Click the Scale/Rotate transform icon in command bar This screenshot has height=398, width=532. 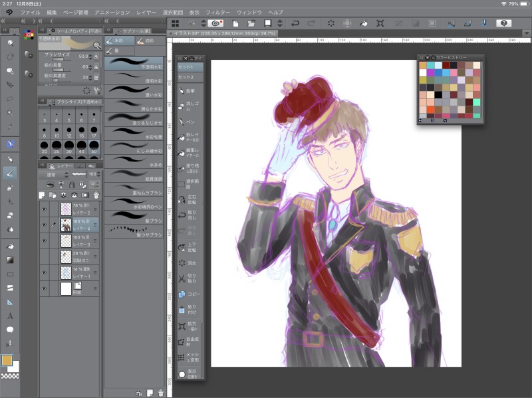pos(380,23)
